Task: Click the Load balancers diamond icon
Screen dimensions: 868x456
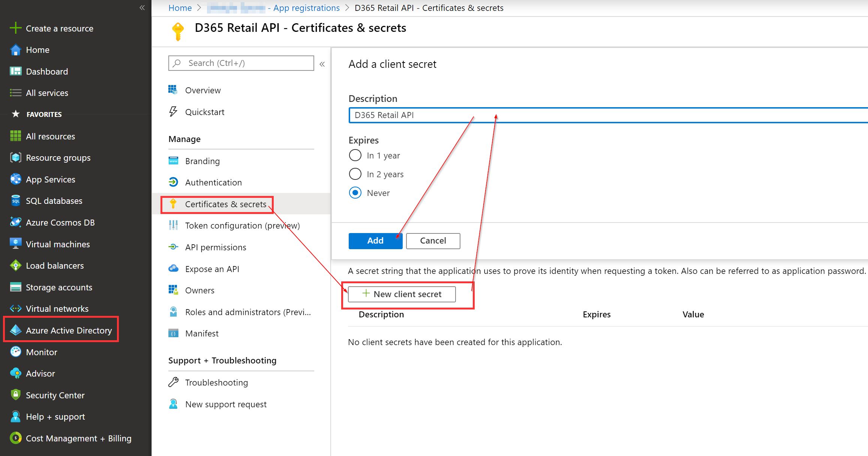Action: pos(15,266)
